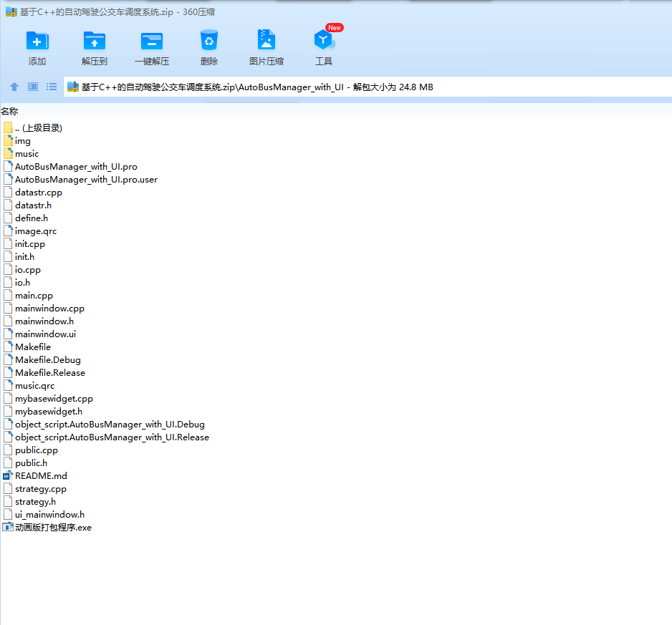Switch to list view mode
The image size is (672, 625).
point(52,87)
